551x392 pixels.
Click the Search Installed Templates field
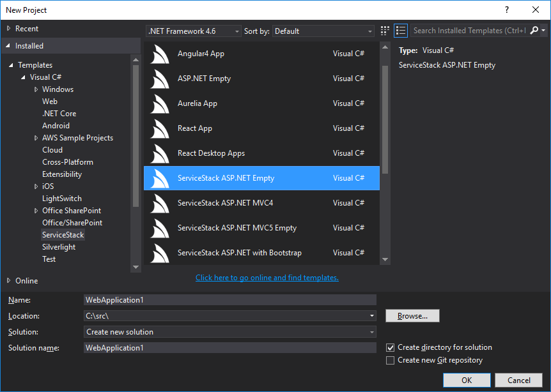[x=469, y=31]
